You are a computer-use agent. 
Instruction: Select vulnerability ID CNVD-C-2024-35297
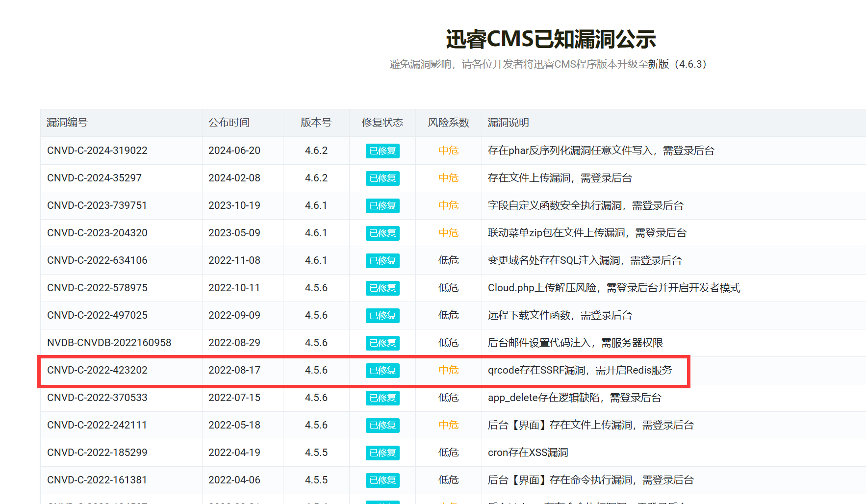[94, 178]
